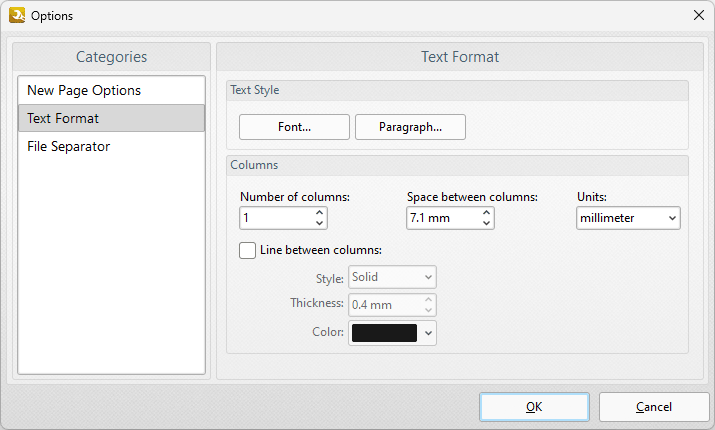The image size is (715, 430).
Task: Expand the Color picker dropdown arrow
Action: coord(428,333)
